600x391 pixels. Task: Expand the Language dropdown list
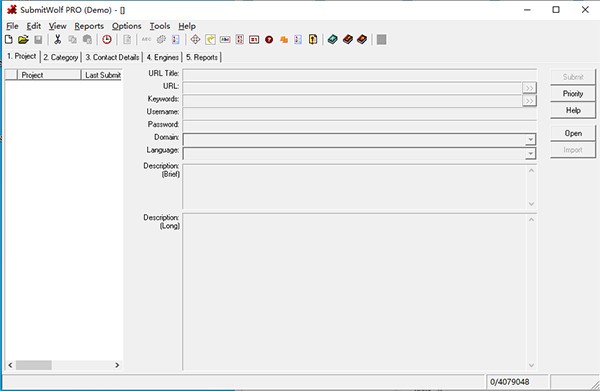point(530,154)
